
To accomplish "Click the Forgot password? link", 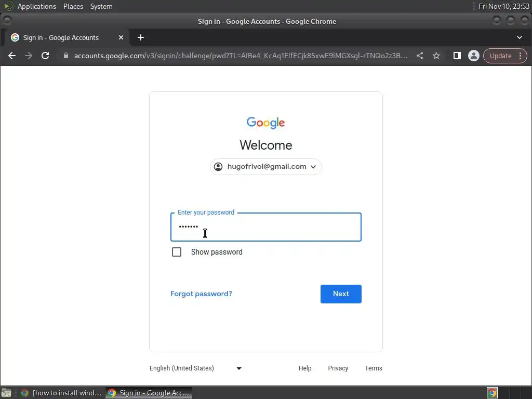I will point(201,294).
